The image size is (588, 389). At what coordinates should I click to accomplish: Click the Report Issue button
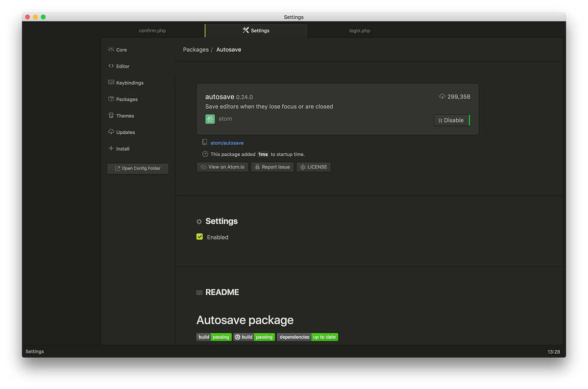[x=272, y=167]
